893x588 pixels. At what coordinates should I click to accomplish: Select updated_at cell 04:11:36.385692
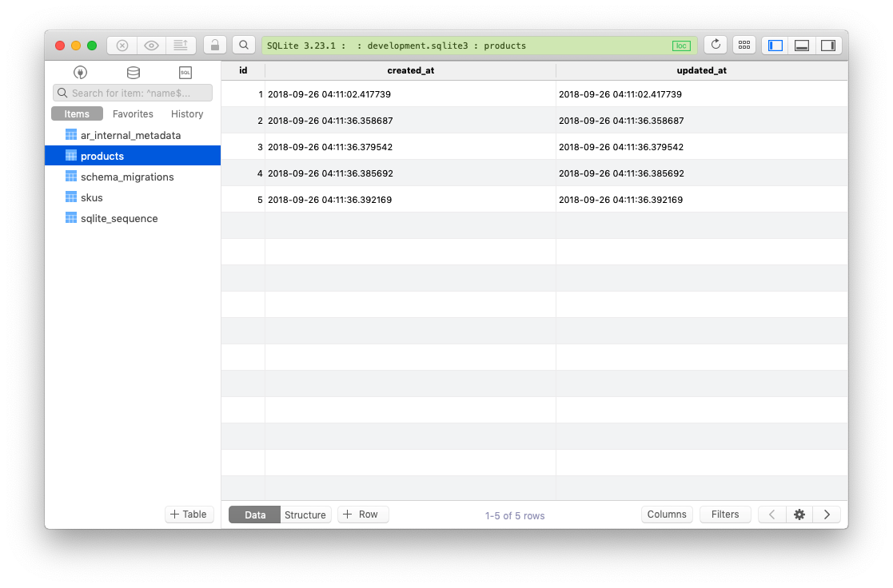pos(702,173)
